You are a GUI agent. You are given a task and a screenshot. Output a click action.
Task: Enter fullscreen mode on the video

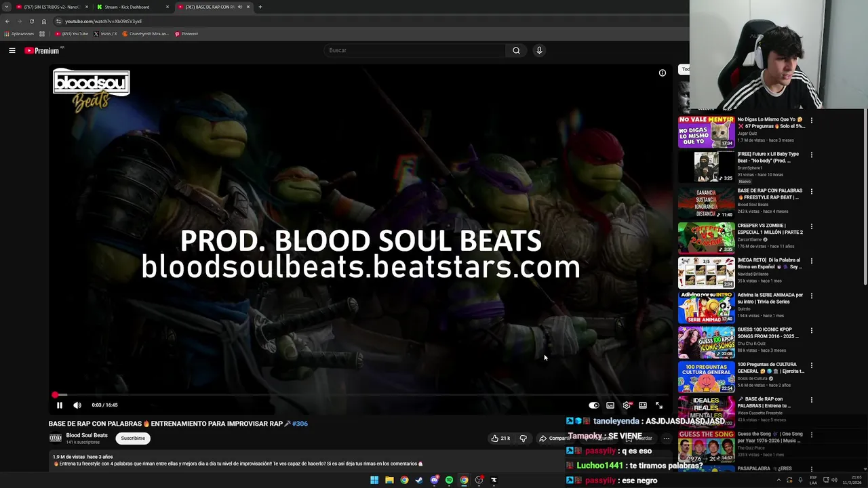pos(659,405)
